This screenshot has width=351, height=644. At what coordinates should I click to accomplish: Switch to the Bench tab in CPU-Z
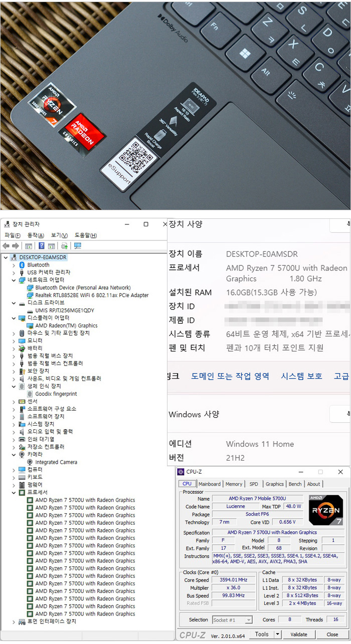[x=295, y=484]
